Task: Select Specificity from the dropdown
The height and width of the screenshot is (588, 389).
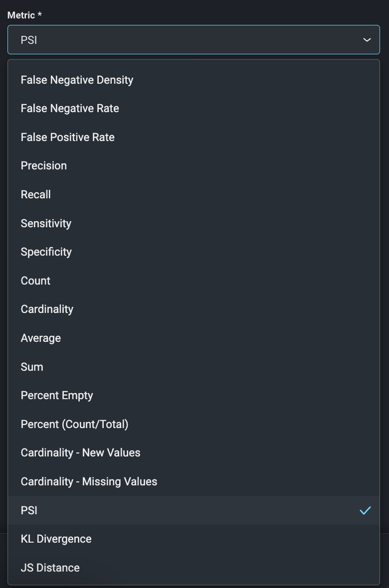Action: click(46, 252)
